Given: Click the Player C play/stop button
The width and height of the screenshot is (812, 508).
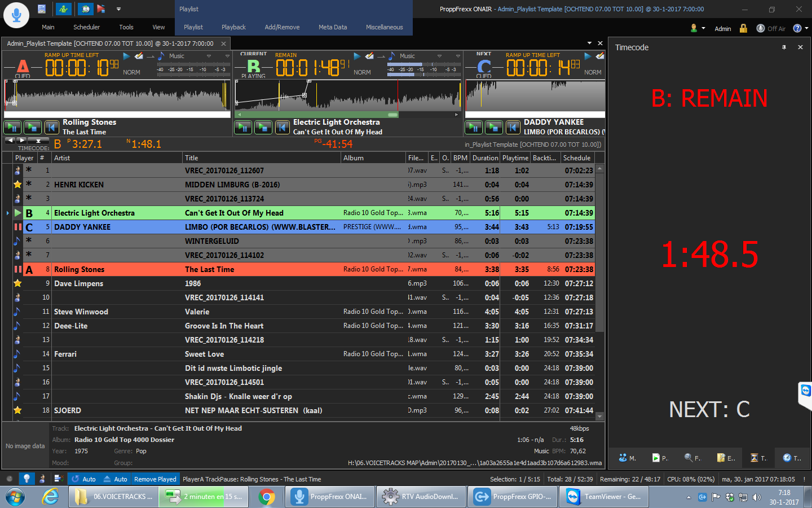Looking at the screenshot, I should click(x=494, y=128).
